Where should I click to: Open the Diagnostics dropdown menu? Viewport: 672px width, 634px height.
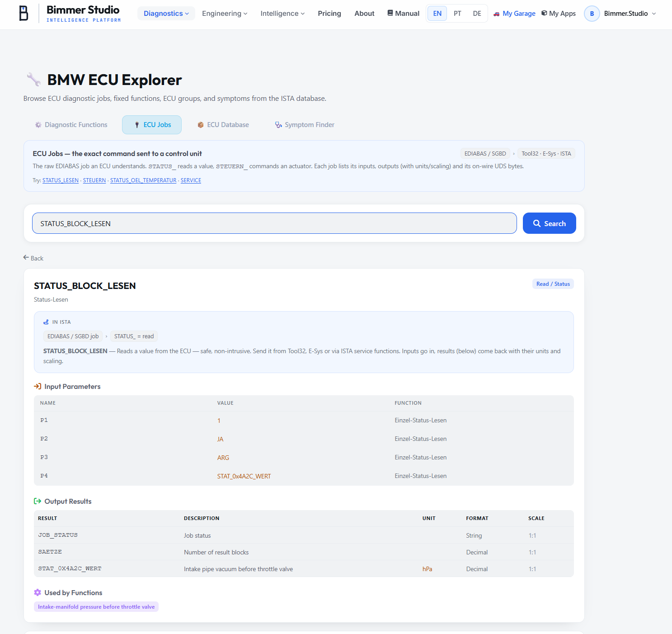[x=166, y=14]
